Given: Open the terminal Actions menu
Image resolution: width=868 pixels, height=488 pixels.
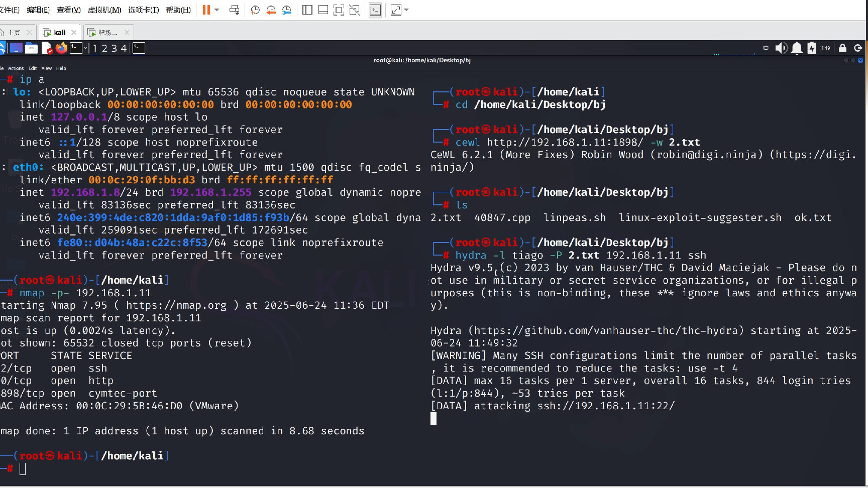Looking at the screenshot, I should tap(16, 68).
